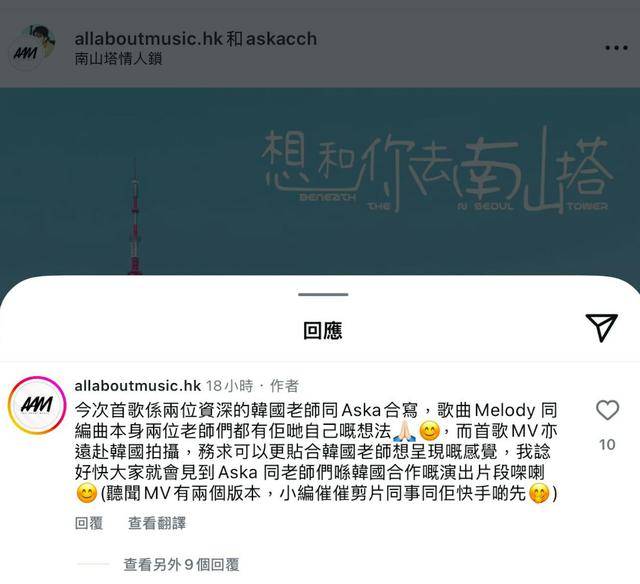The width and height of the screenshot is (640, 584).
Task: Tap 回覆 to reply to the comment
Action: tap(89, 523)
